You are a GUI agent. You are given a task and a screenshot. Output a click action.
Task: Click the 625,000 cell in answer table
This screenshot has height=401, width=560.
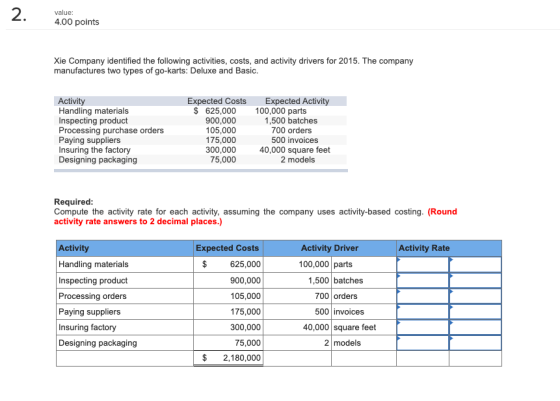(x=228, y=265)
